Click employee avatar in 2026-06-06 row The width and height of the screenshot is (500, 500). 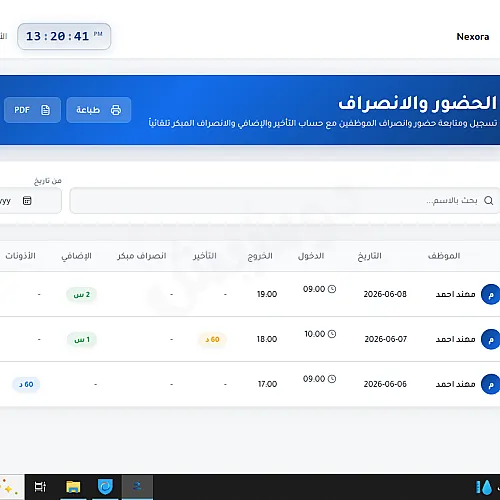pos(491,384)
